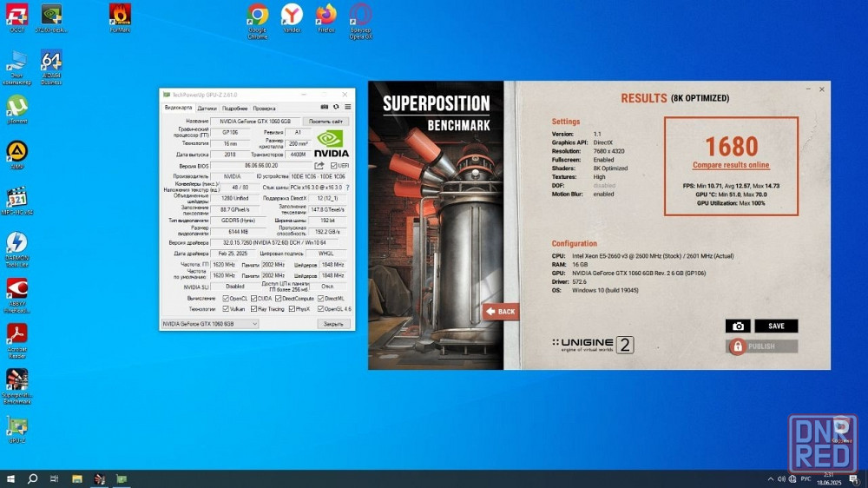Open the notification center icon
868x488 pixels.
(854, 479)
